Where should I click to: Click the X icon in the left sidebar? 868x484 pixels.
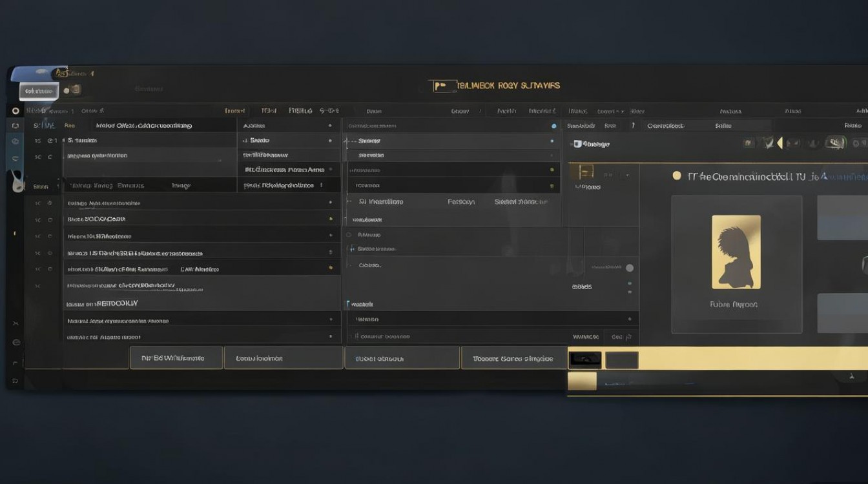15,323
